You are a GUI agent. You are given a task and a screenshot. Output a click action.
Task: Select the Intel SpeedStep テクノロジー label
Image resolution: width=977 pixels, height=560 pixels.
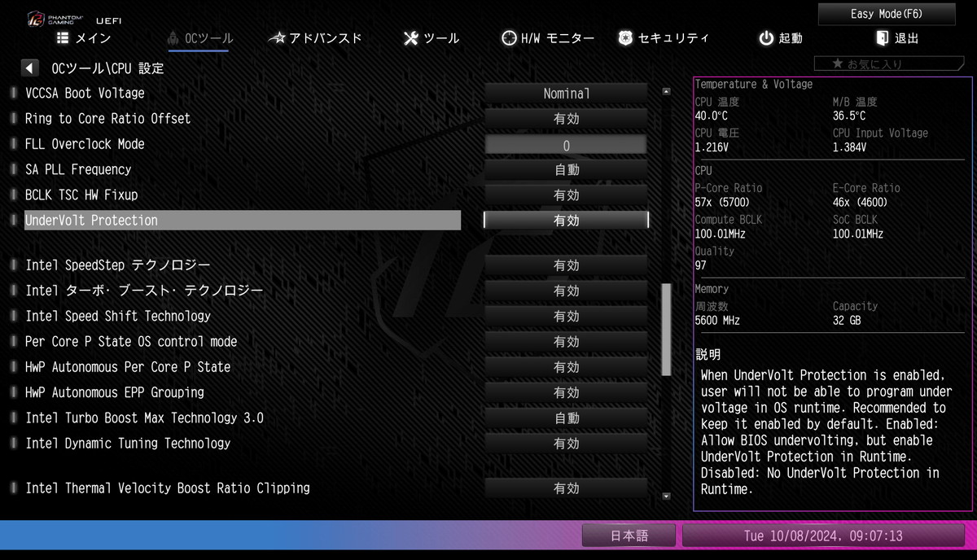coord(118,265)
